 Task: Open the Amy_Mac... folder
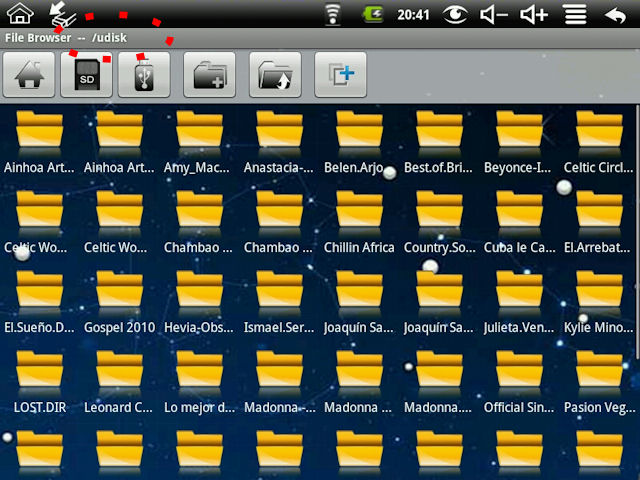[200, 142]
